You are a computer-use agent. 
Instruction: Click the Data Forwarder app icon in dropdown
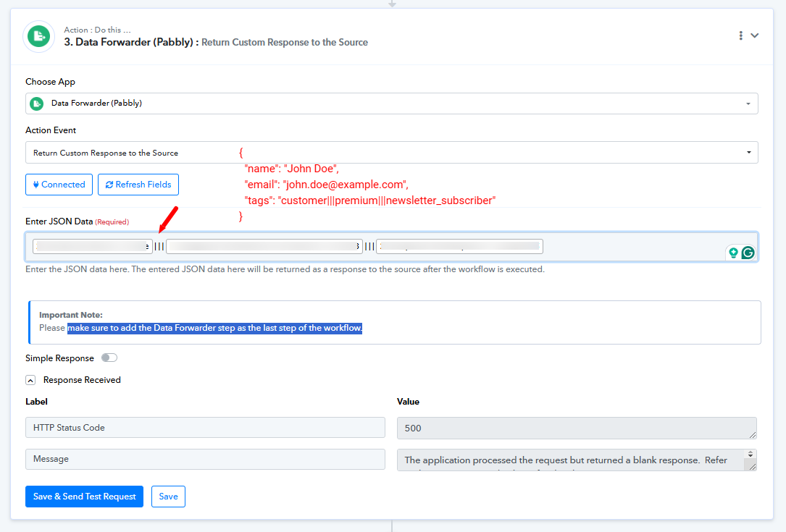pyautogui.click(x=37, y=104)
